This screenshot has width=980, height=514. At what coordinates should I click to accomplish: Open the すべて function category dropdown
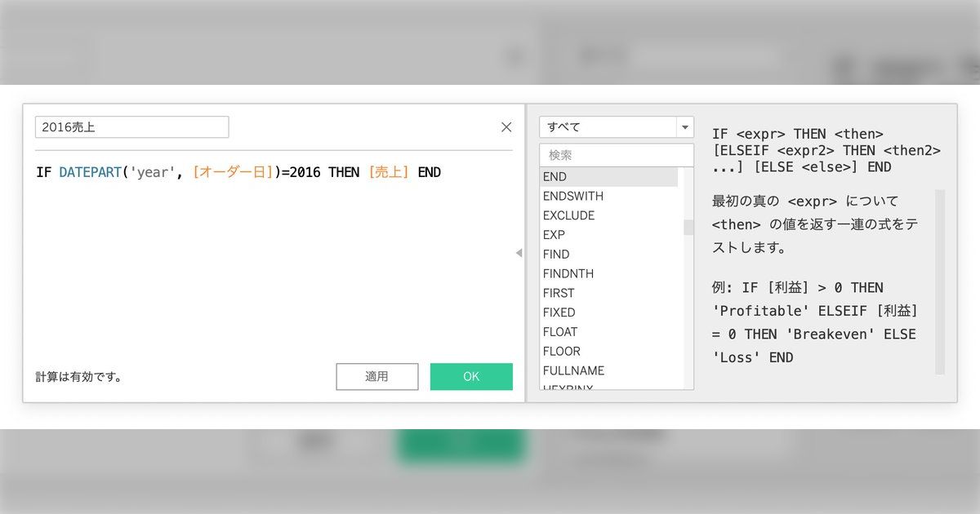pos(616,127)
